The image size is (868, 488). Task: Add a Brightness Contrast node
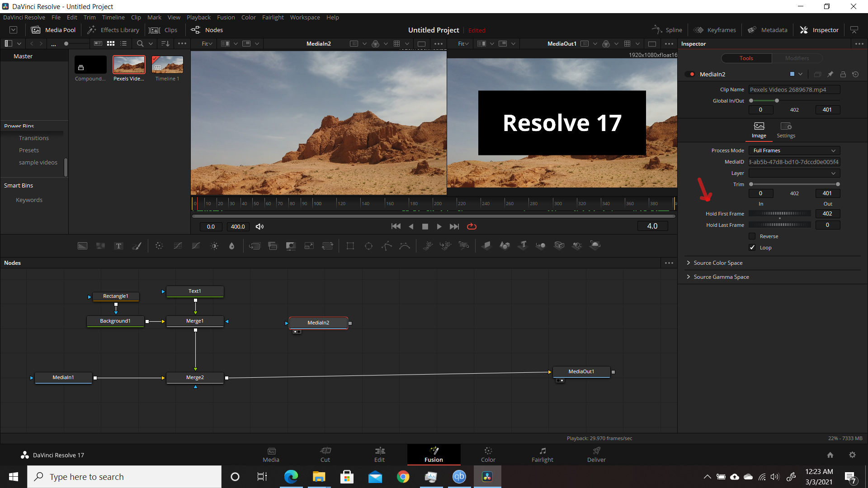pyautogui.click(x=214, y=246)
